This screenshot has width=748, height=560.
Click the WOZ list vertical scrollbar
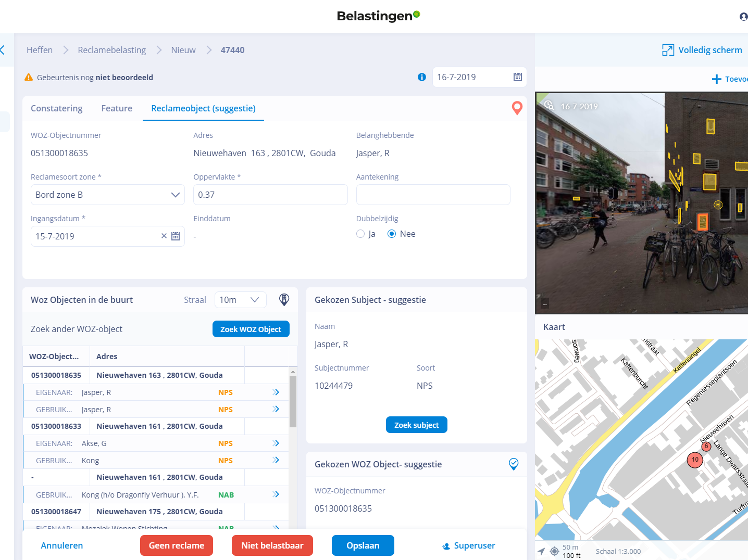[293, 401]
